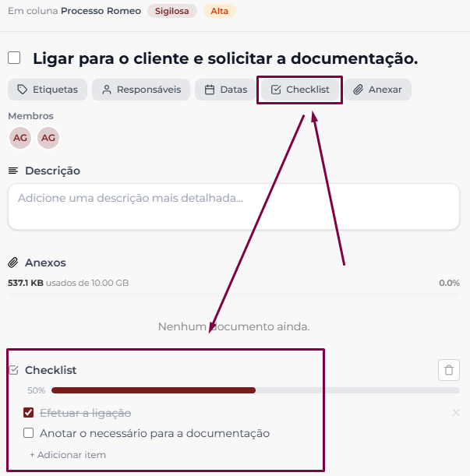Click the checklist section header icon
This screenshot has height=476, width=470.
[x=14, y=370]
